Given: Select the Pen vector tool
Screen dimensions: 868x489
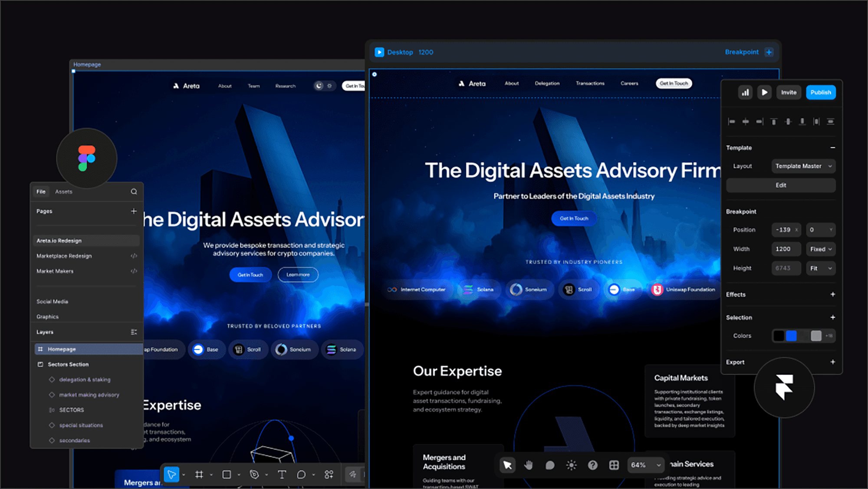Looking at the screenshot, I should coord(255,474).
